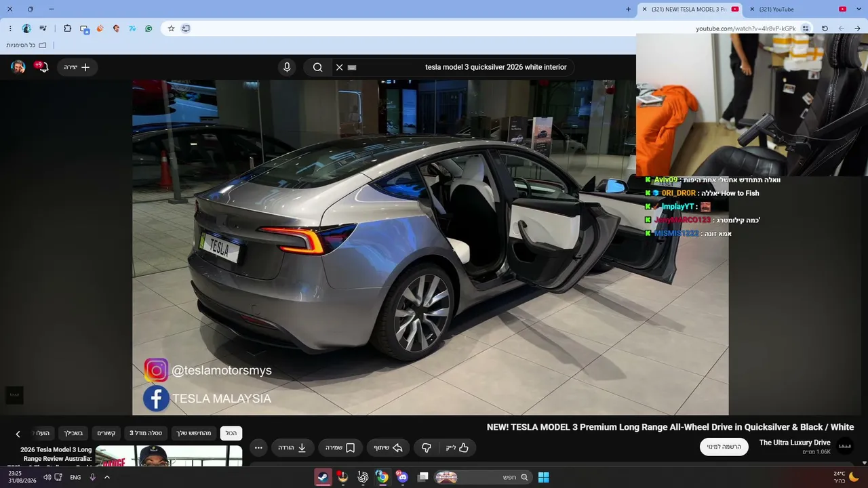Select the 'NEW! TESLA MODEL 3' tab

tap(690, 9)
